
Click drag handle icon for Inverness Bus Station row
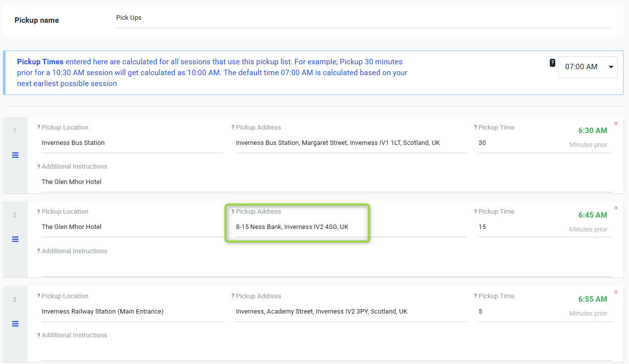pos(15,155)
